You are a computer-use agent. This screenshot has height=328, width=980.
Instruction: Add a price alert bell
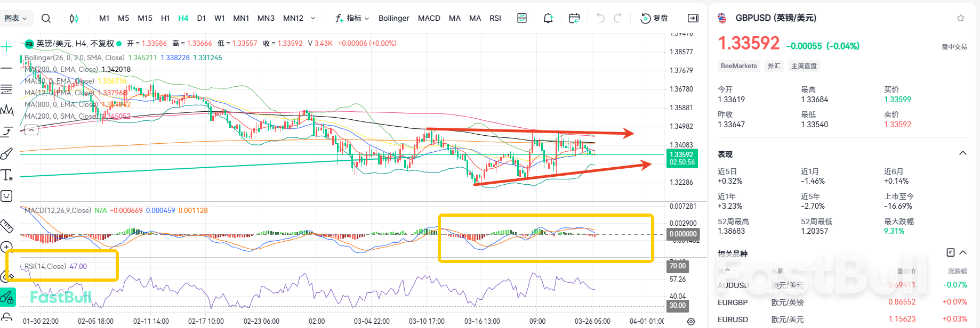548,18
